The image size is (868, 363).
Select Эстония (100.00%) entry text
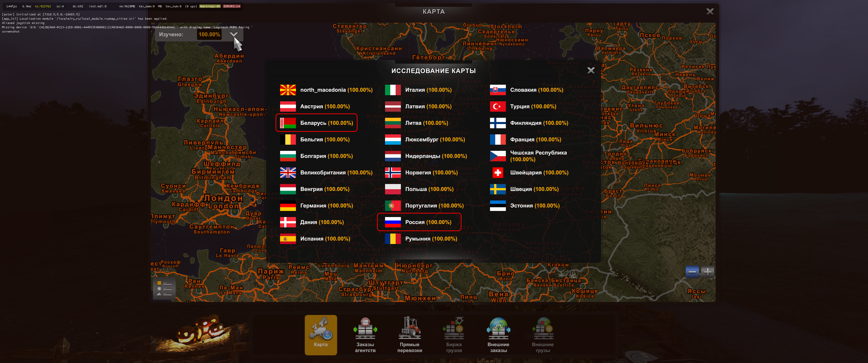pos(535,205)
